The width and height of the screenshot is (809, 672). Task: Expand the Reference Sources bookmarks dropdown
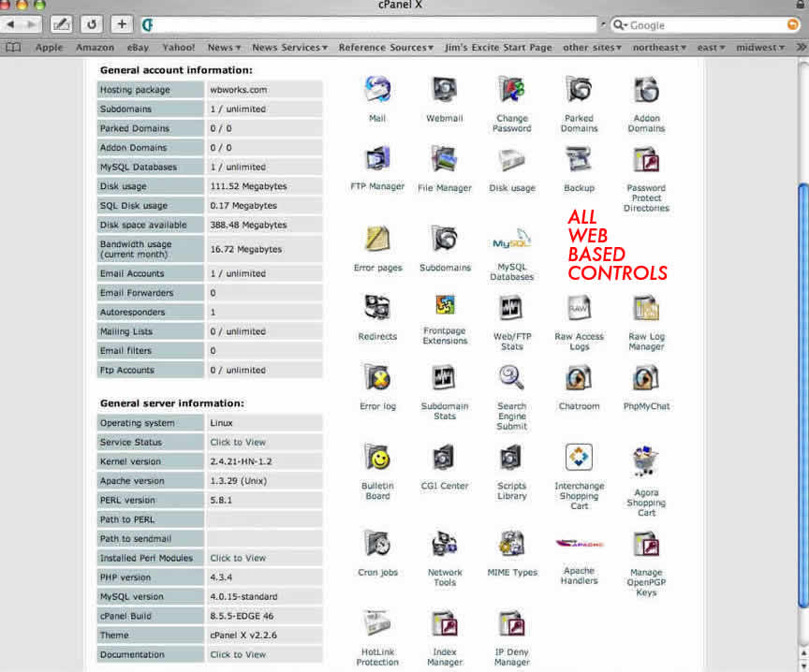[386, 48]
